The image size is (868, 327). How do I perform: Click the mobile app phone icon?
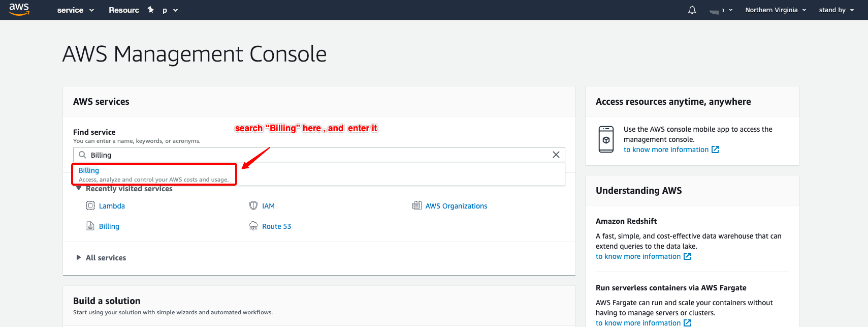[606, 139]
